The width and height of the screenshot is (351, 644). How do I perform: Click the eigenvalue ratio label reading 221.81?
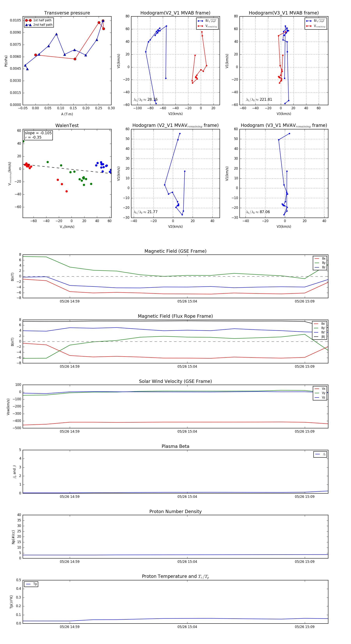[x=259, y=100]
